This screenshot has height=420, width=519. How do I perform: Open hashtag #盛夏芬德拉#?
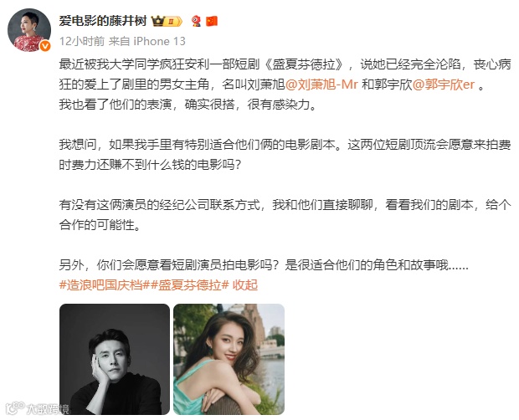pos(190,284)
